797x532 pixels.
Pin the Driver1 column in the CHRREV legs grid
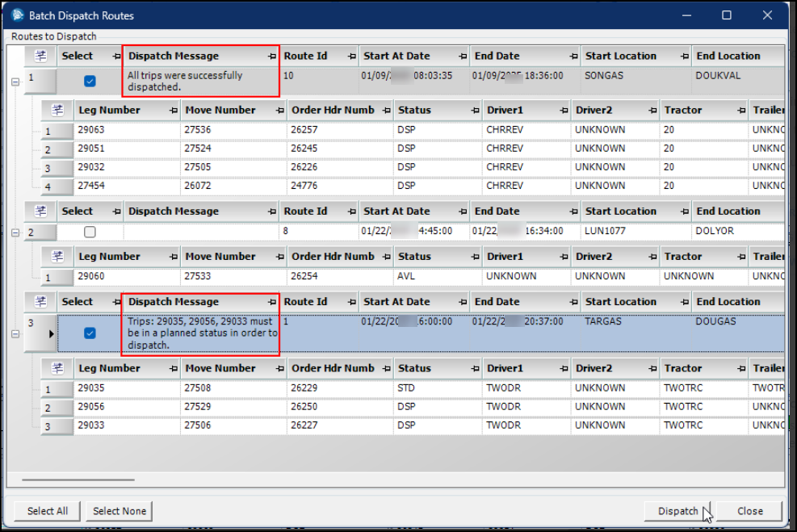click(564, 111)
